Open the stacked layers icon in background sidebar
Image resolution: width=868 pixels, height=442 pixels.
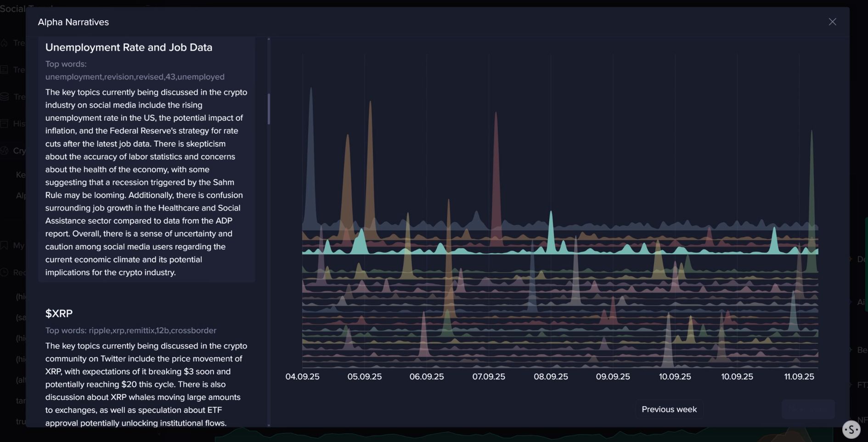[x=4, y=96]
